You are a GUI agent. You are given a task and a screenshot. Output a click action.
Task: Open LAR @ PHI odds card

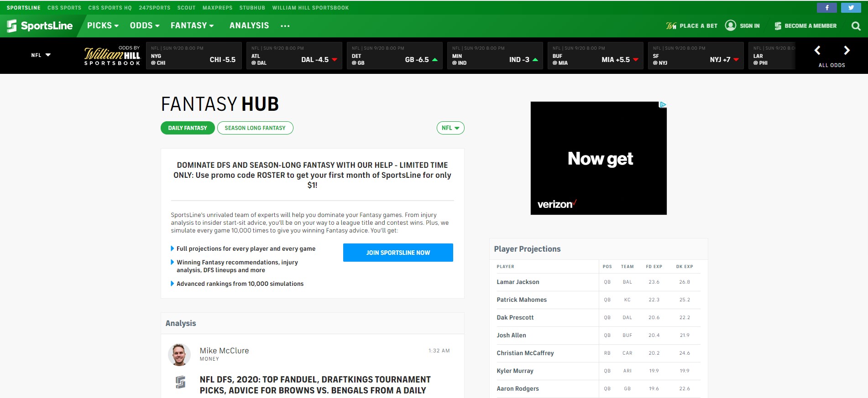[772, 56]
